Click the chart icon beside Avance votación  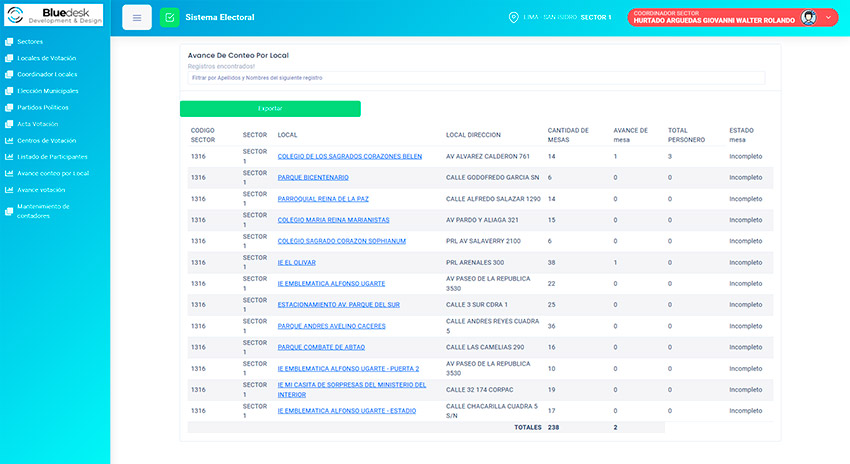coord(9,190)
